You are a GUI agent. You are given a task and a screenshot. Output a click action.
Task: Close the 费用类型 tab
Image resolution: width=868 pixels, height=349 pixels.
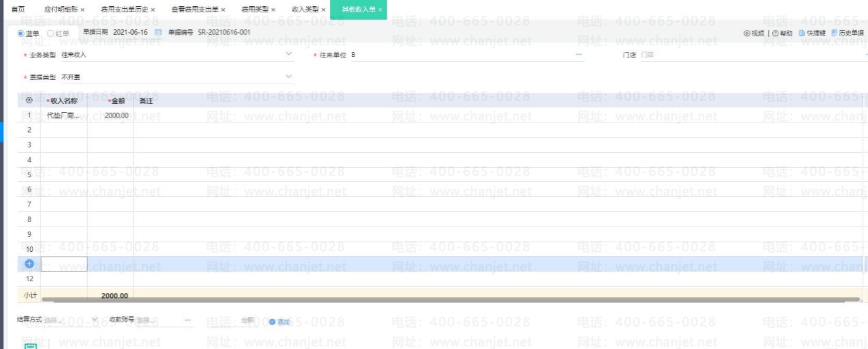(x=274, y=10)
